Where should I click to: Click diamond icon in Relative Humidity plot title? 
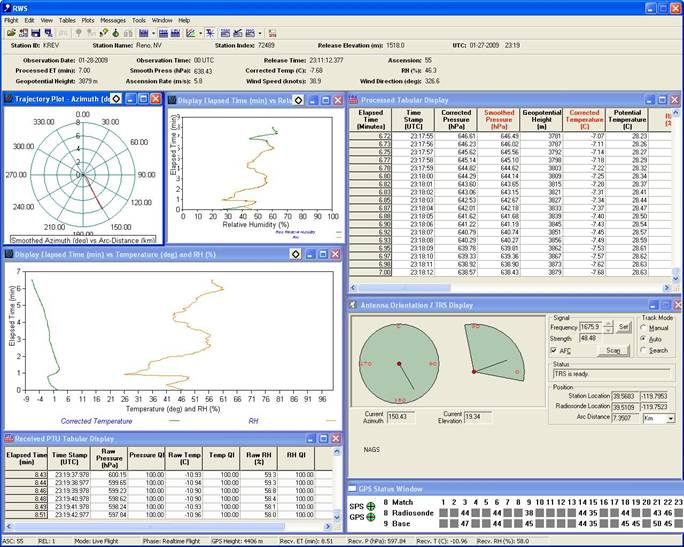coord(298,100)
